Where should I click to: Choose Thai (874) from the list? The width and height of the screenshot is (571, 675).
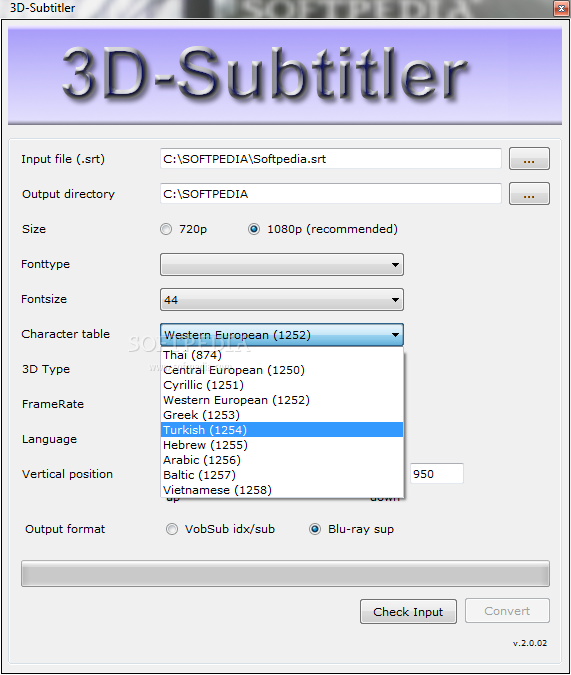(282, 355)
